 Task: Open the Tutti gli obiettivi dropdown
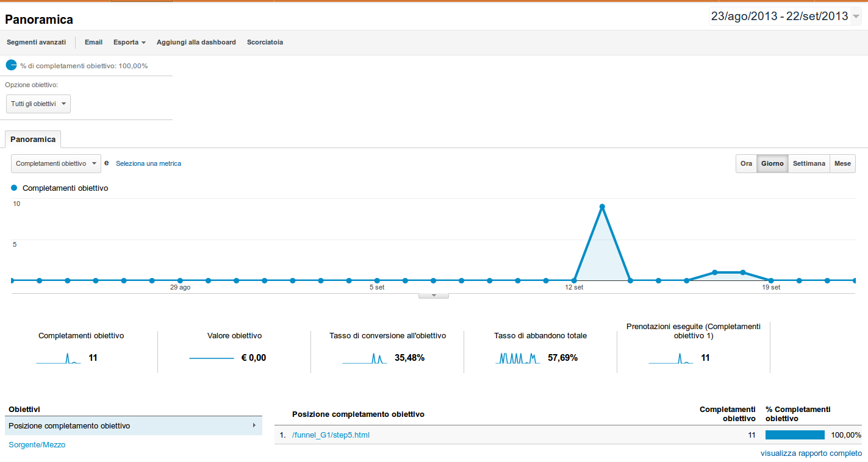tap(38, 104)
